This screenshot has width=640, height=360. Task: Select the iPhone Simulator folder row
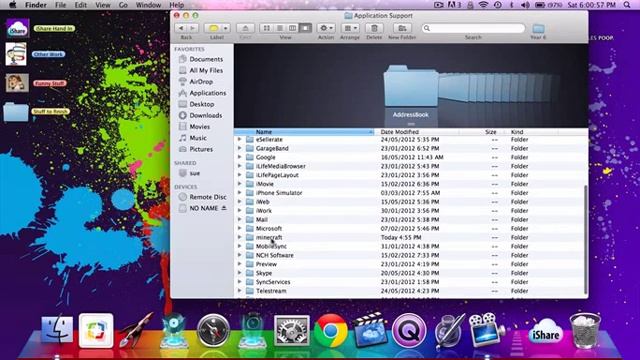(409, 193)
